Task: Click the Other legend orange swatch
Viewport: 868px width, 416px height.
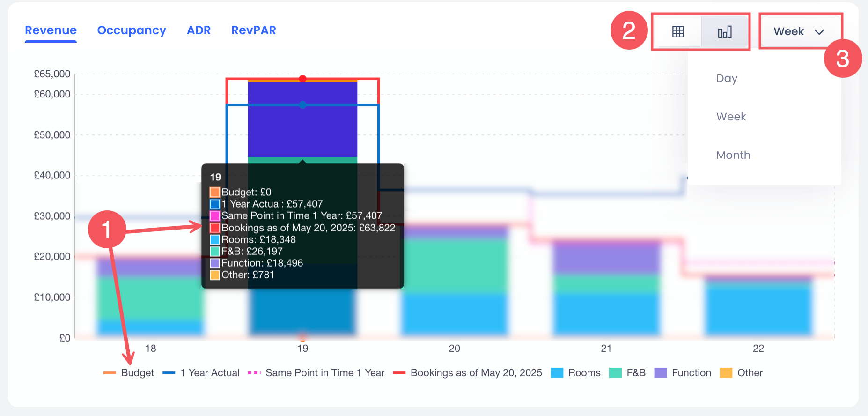Action: (x=726, y=373)
